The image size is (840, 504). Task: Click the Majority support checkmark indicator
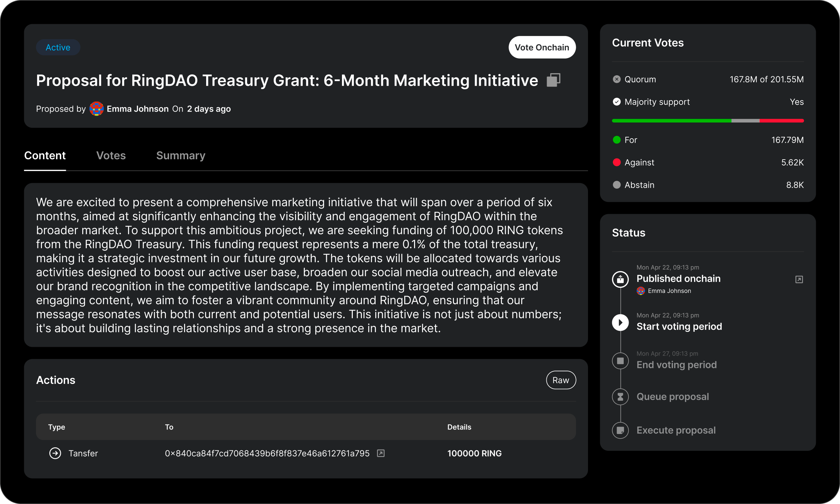click(x=617, y=102)
